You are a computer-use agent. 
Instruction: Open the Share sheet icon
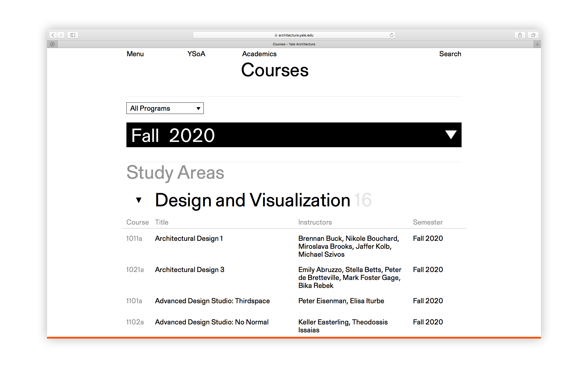(520, 35)
